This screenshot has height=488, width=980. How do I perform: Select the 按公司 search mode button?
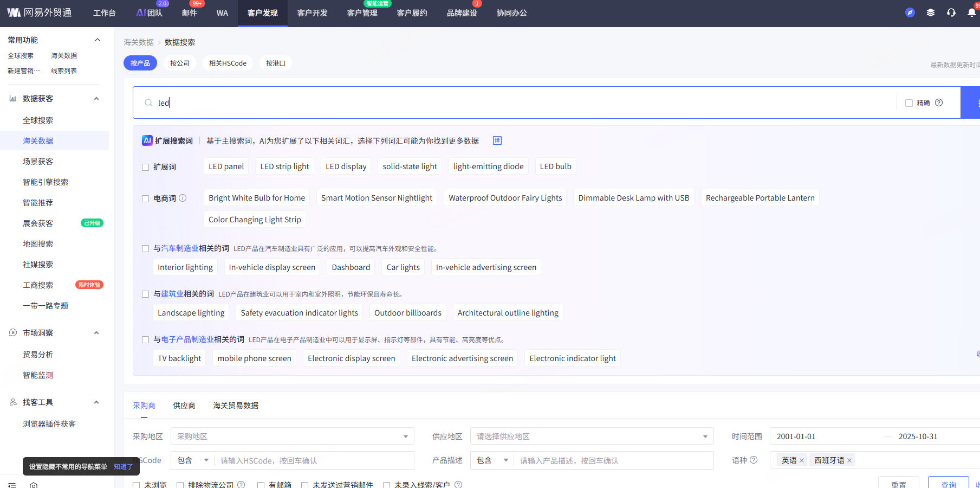tap(180, 63)
